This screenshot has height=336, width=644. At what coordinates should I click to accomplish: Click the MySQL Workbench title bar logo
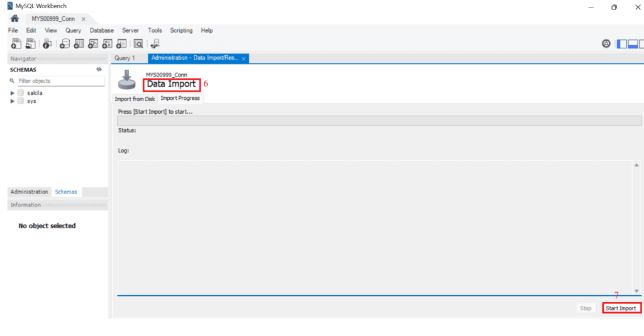click(10, 6)
